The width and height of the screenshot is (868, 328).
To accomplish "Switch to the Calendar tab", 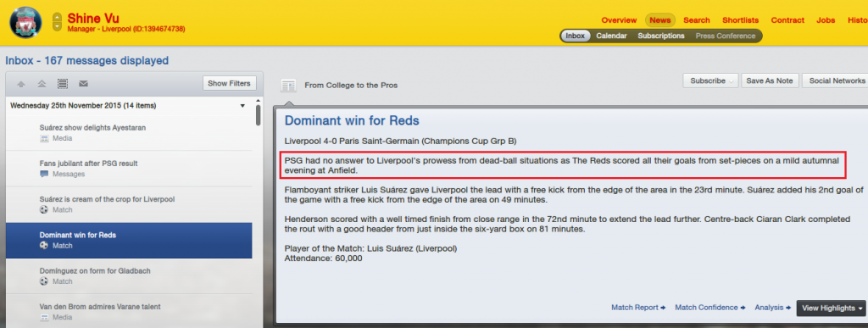I will (611, 36).
